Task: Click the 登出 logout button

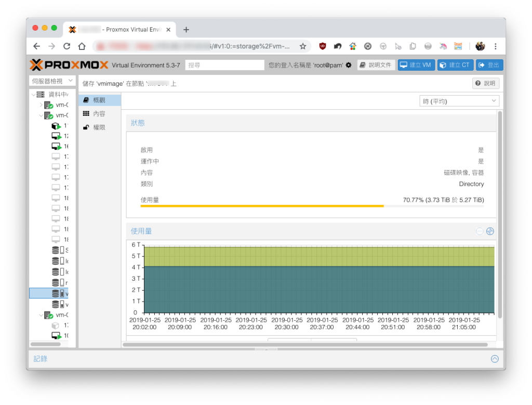Action: (489, 65)
